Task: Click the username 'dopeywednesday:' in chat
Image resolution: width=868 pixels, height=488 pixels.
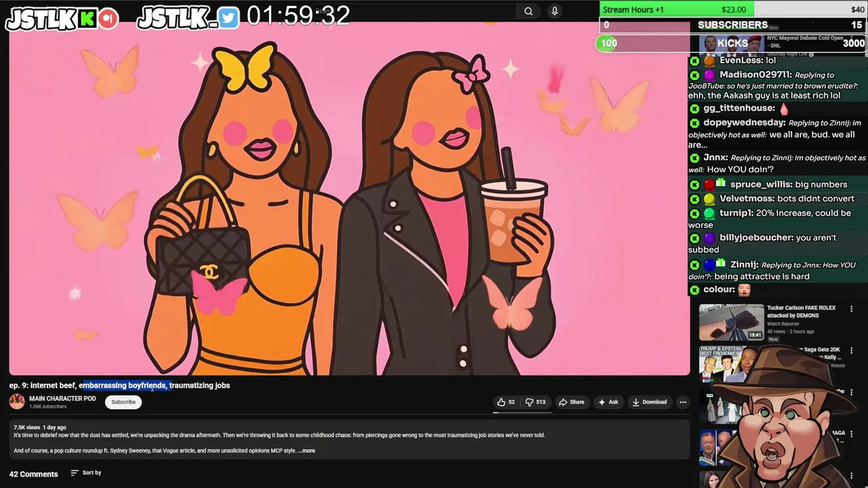Action: (x=745, y=123)
